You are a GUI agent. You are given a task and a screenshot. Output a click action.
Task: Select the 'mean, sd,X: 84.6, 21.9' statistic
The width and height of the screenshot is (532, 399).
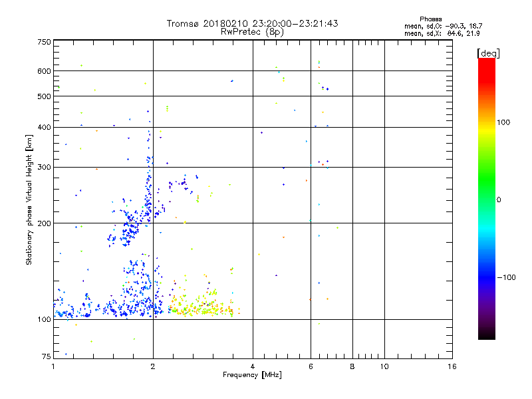pos(442,33)
